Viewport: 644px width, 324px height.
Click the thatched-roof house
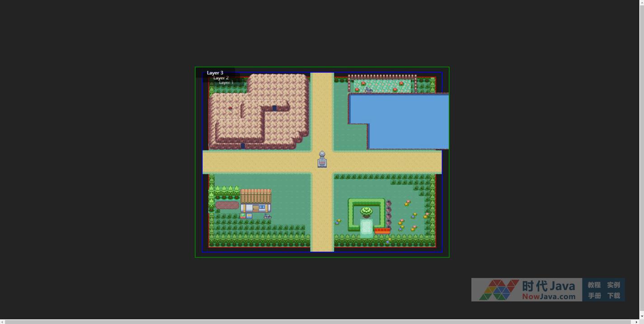pos(256,201)
